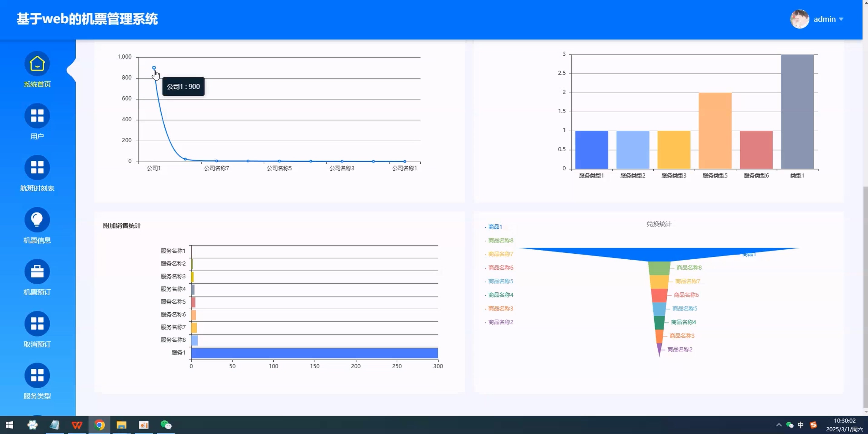Click the 类型1 gray bar
Image resolution: width=868 pixels, height=434 pixels.
coord(797,112)
